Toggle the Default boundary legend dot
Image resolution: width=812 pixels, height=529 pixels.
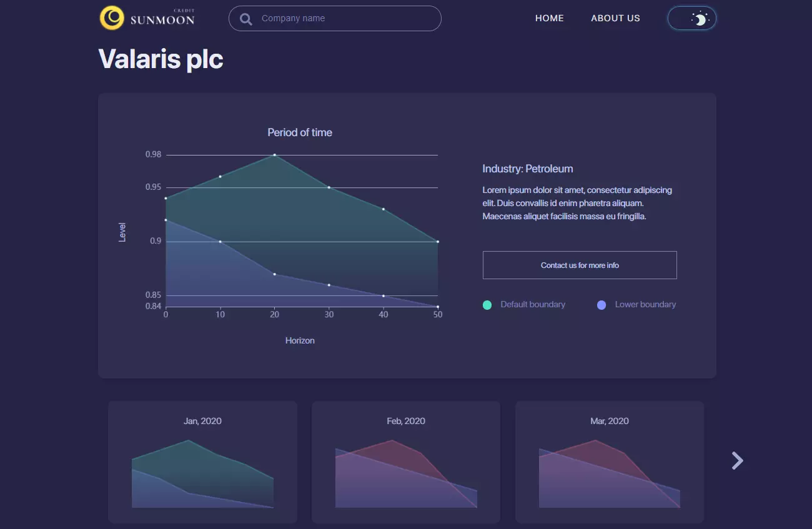coord(487,305)
